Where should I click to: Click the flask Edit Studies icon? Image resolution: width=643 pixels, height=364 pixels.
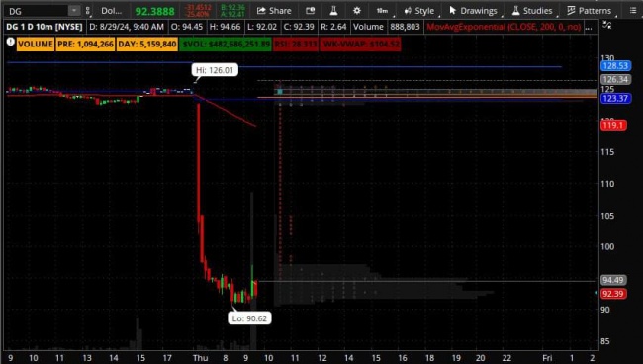(x=333, y=11)
